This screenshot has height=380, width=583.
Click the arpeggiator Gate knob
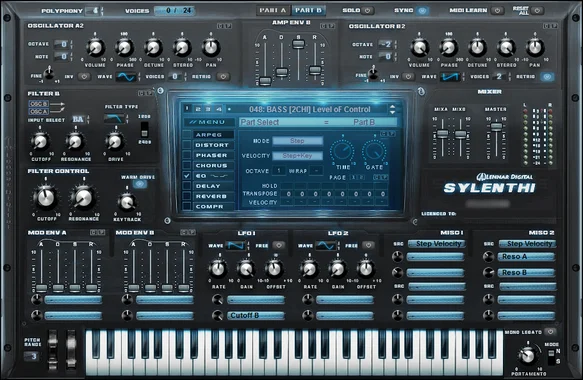coord(374,151)
